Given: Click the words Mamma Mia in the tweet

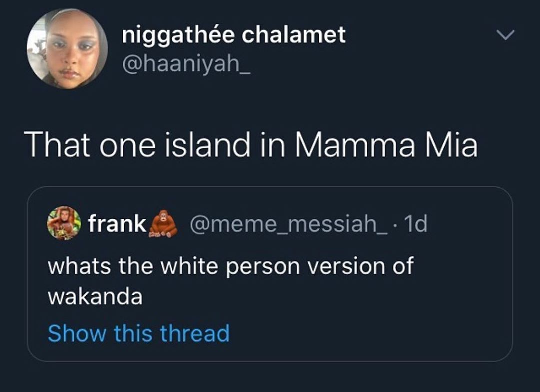Looking at the screenshot, I should click(x=386, y=145).
